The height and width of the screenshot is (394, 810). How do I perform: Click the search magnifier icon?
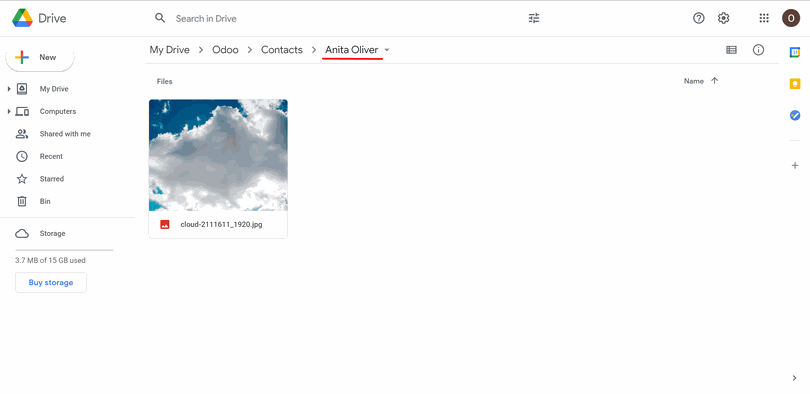(160, 18)
